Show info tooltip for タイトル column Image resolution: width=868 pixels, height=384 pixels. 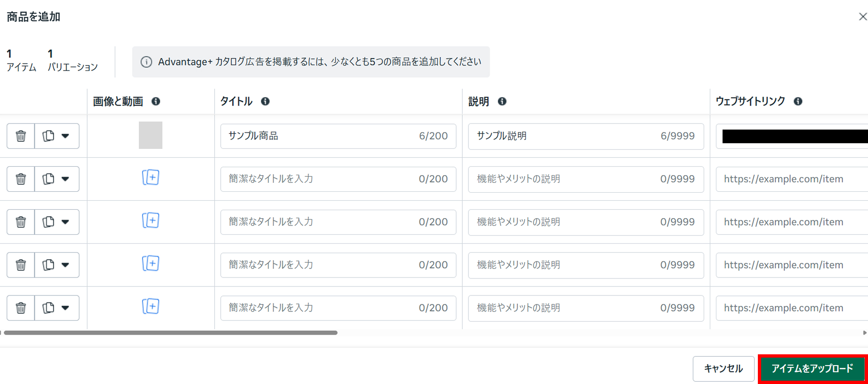click(x=265, y=101)
